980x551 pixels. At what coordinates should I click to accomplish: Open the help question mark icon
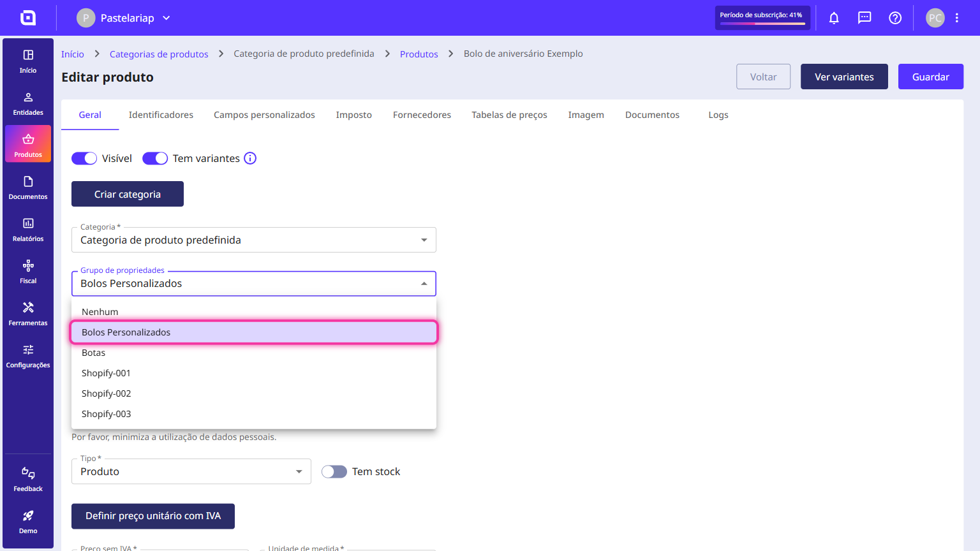[895, 18]
